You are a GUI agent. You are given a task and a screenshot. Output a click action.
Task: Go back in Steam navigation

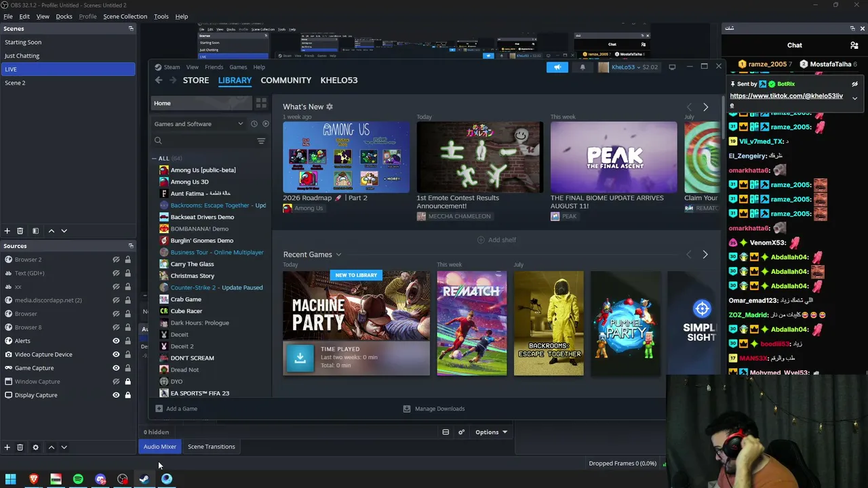(159, 80)
